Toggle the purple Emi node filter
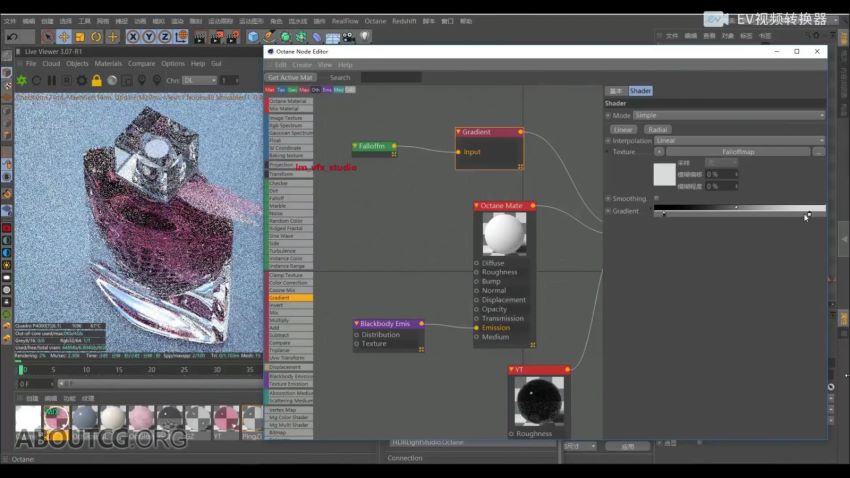Screen dimensions: 850x478 [327, 90]
